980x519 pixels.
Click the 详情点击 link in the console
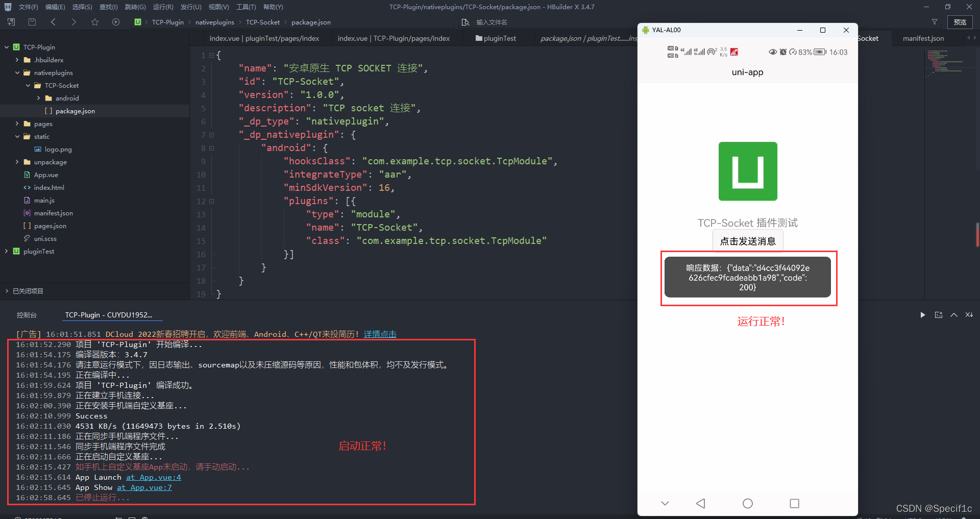point(380,334)
